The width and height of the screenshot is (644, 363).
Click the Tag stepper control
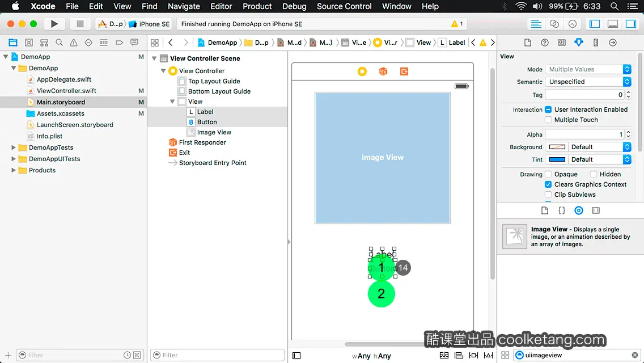point(628,95)
